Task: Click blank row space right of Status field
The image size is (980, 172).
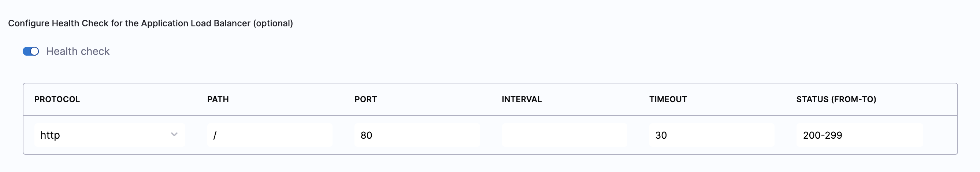Action: click(x=940, y=135)
